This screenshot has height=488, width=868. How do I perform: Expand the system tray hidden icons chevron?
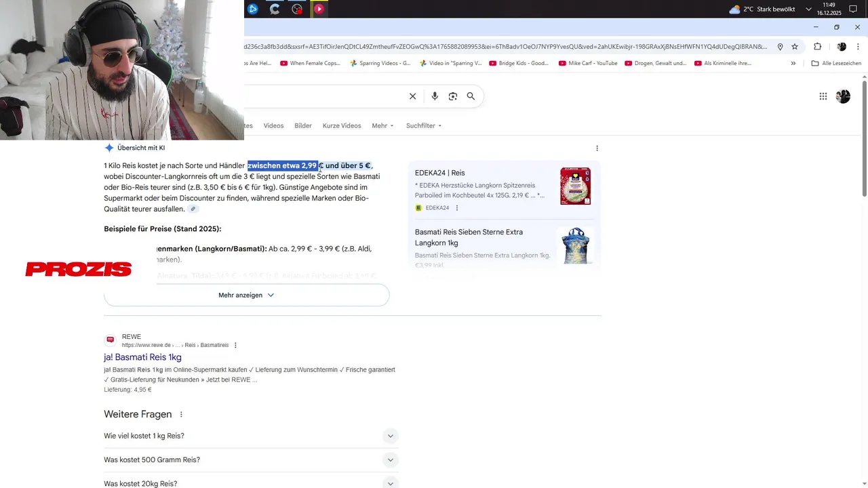coord(808,9)
